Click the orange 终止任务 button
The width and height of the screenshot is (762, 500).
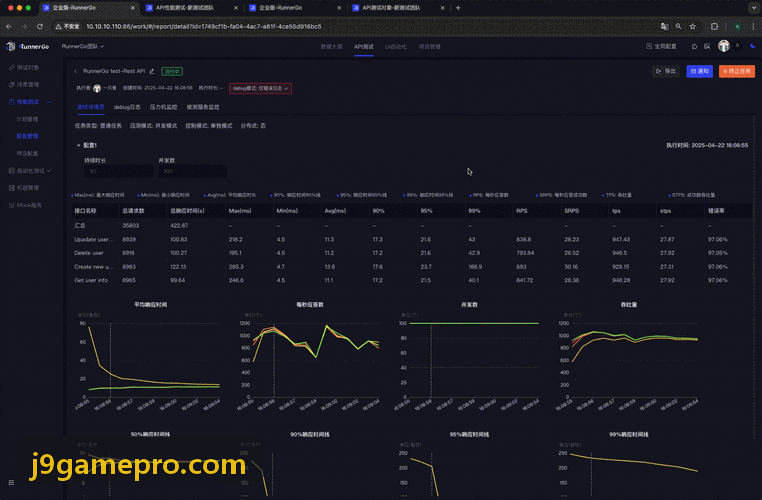click(737, 71)
